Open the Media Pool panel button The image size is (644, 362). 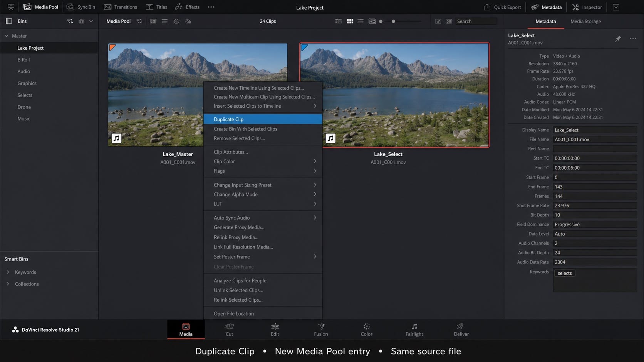click(x=41, y=7)
